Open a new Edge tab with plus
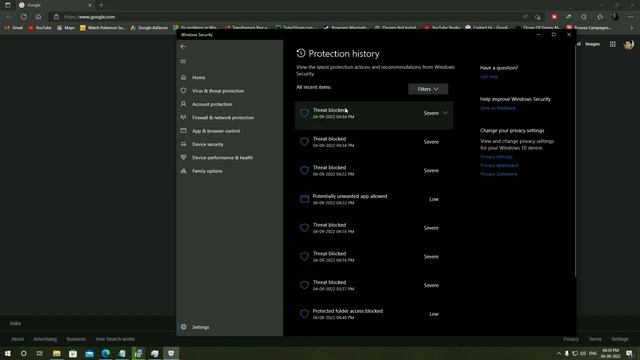The image size is (640, 360). (x=101, y=5)
